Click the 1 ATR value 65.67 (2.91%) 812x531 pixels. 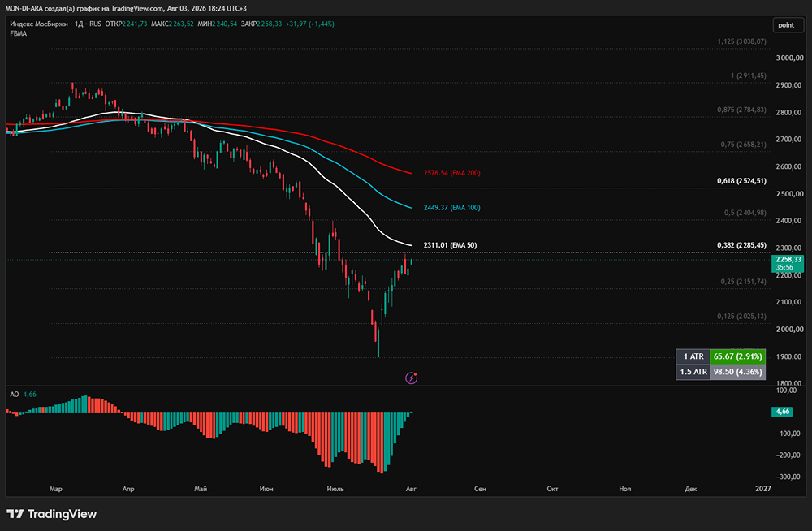[737, 356]
